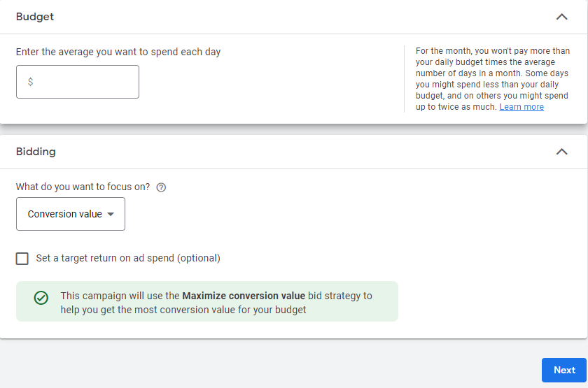The height and width of the screenshot is (388, 588).
Task: Click the 'What do you want to focus on?' label
Action: (x=83, y=187)
